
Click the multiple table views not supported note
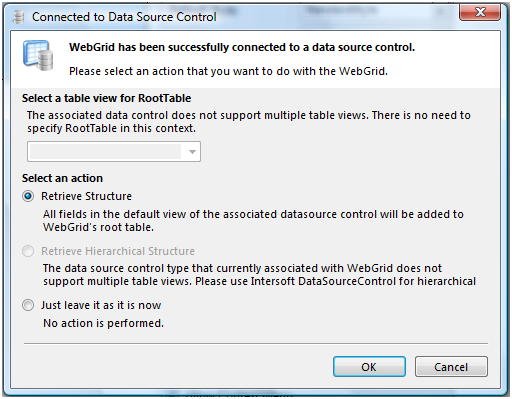(249, 122)
